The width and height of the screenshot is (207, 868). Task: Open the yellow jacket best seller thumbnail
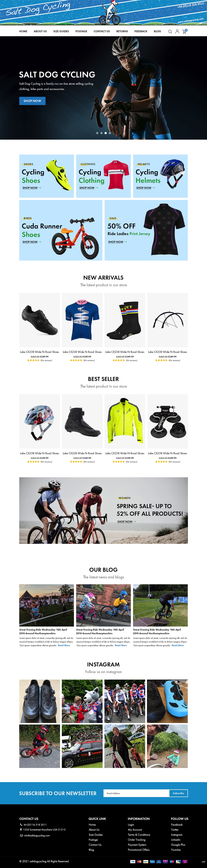(x=125, y=421)
